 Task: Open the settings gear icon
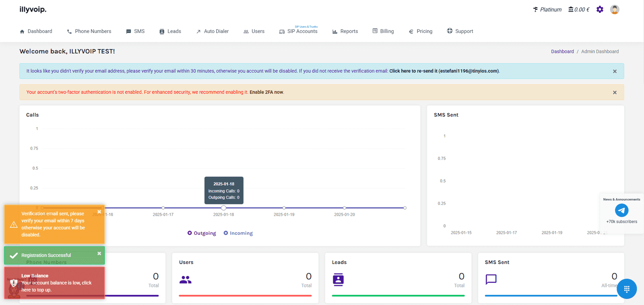point(600,10)
